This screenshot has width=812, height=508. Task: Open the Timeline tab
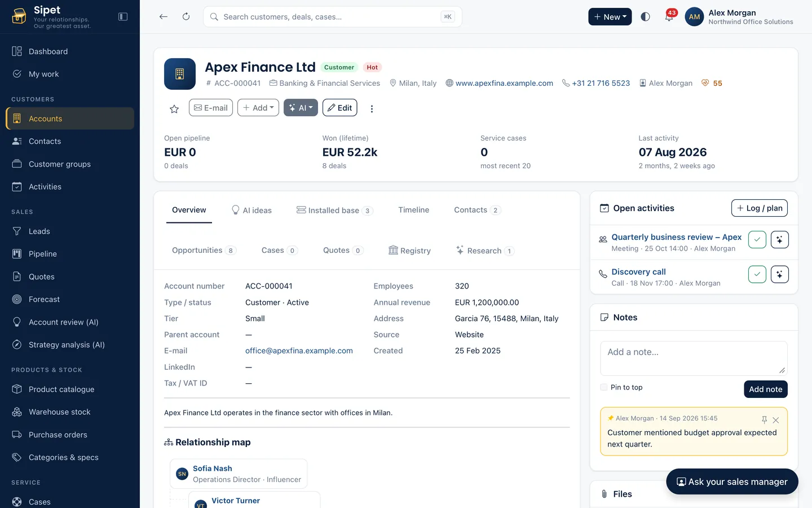click(x=414, y=210)
